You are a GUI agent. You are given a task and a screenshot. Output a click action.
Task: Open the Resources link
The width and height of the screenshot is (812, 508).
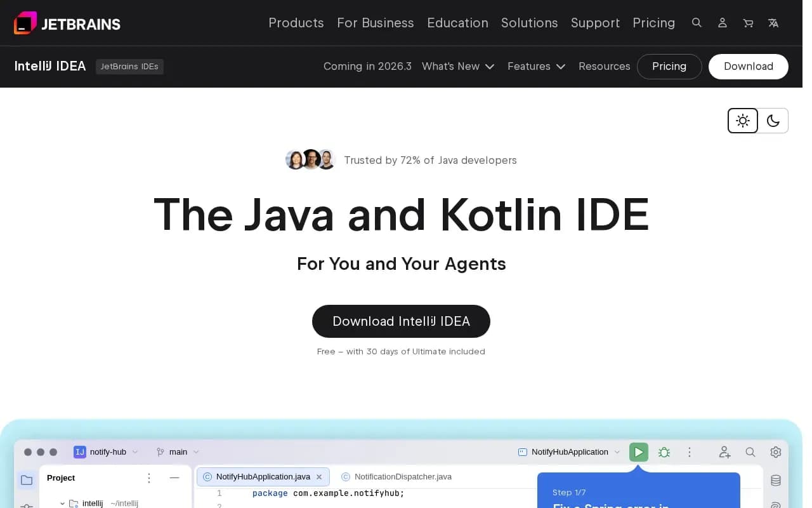click(605, 66)
